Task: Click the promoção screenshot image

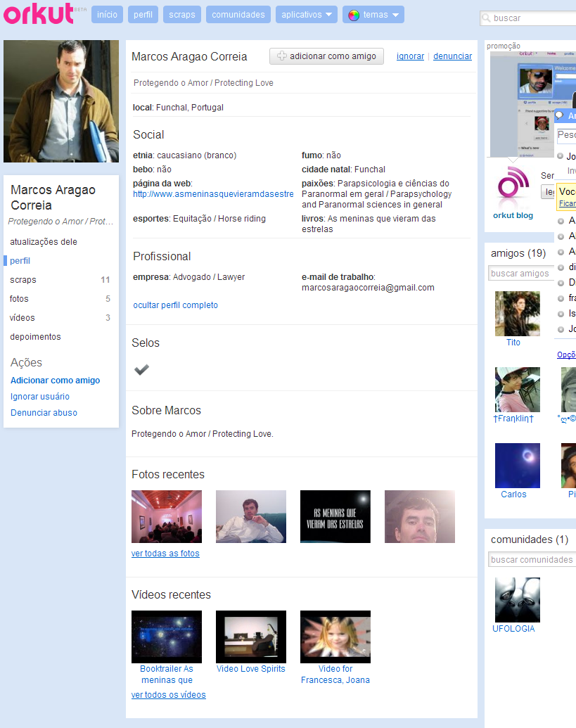Action: coord(533,105)
